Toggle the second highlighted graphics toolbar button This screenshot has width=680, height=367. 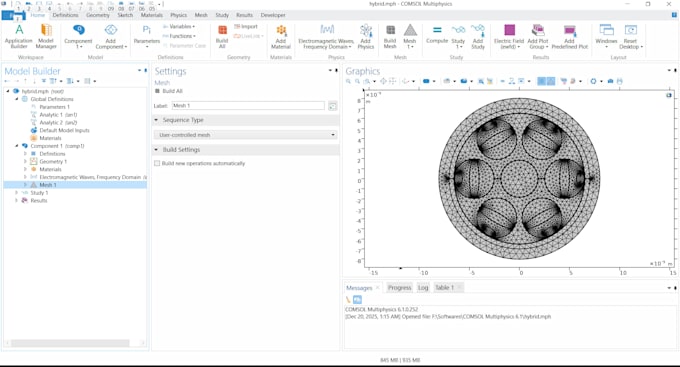pos(551,81)
